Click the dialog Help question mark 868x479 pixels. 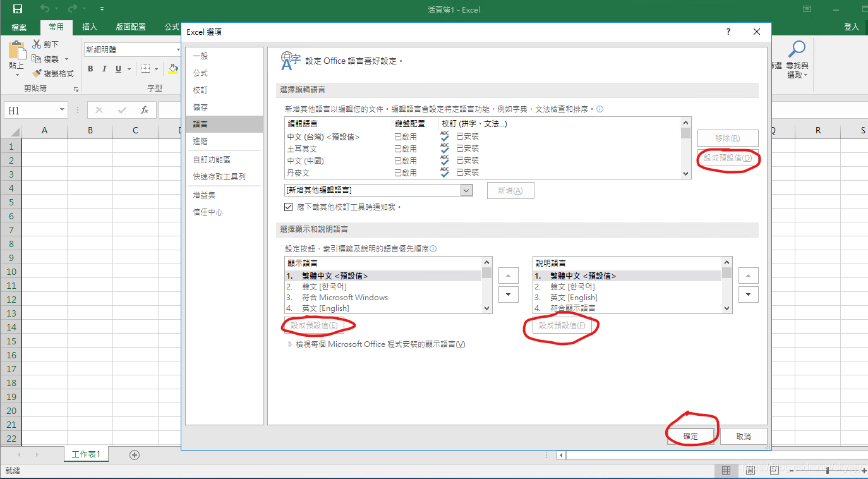pos(728,32)
